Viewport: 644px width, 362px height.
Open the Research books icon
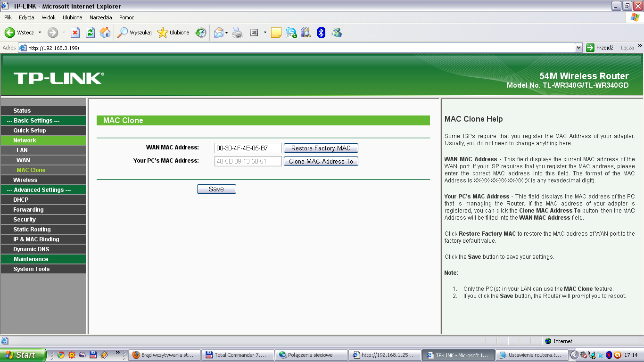pyautogui.click(x=306, y=33)
